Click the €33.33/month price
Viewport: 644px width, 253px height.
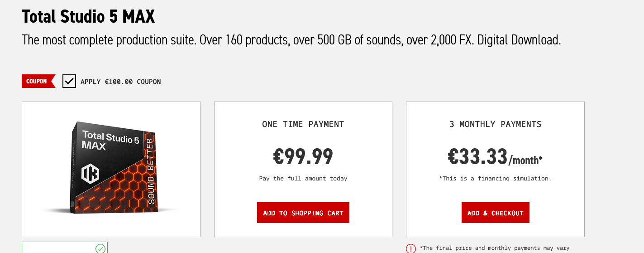pos(495,157)
